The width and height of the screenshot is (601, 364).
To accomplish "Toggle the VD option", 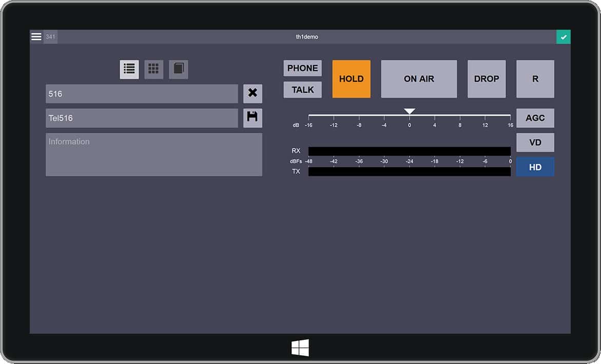I will pyautogui.click(x=535, y=143).
